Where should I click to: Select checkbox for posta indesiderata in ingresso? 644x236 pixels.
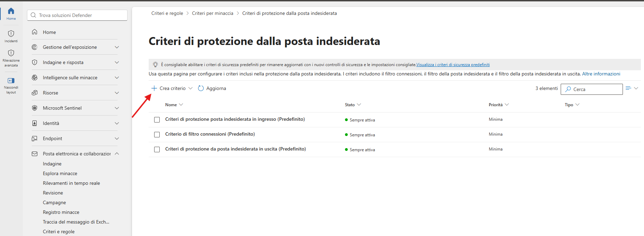tap(157, 120)
